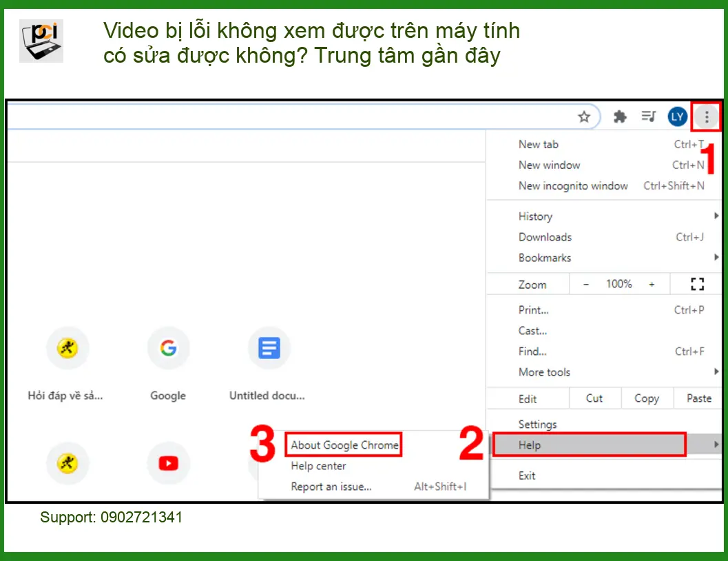Open Downloads from the menu
728x561 pixels.
(x=603, y=237)
